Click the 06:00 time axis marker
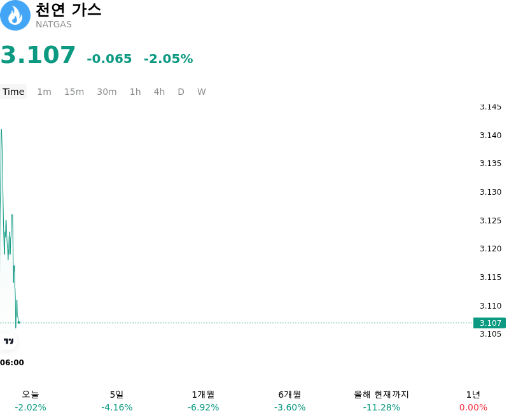 [12, 363]
